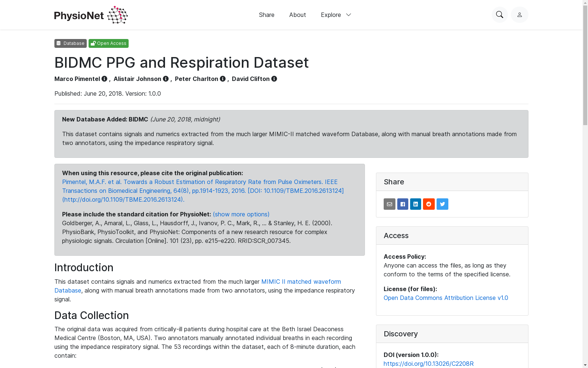Click the Share panel header
The image size is (588, 368).
coord(452,182)
